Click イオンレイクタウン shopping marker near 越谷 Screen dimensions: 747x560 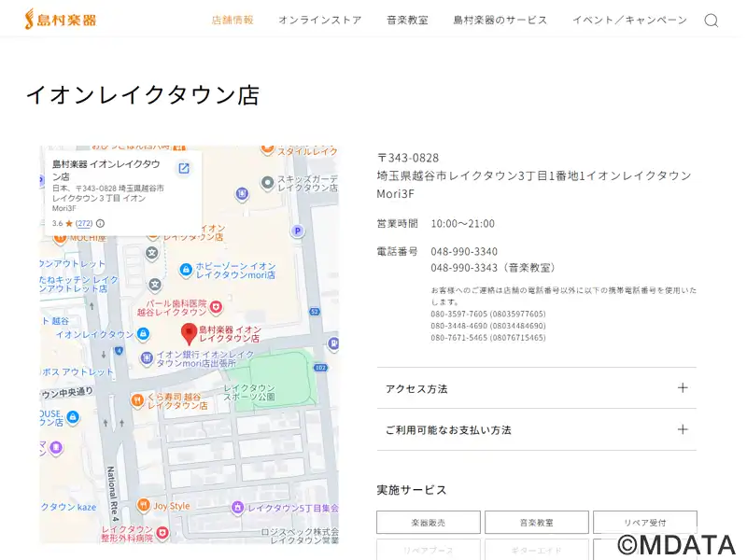pos(143,334)
